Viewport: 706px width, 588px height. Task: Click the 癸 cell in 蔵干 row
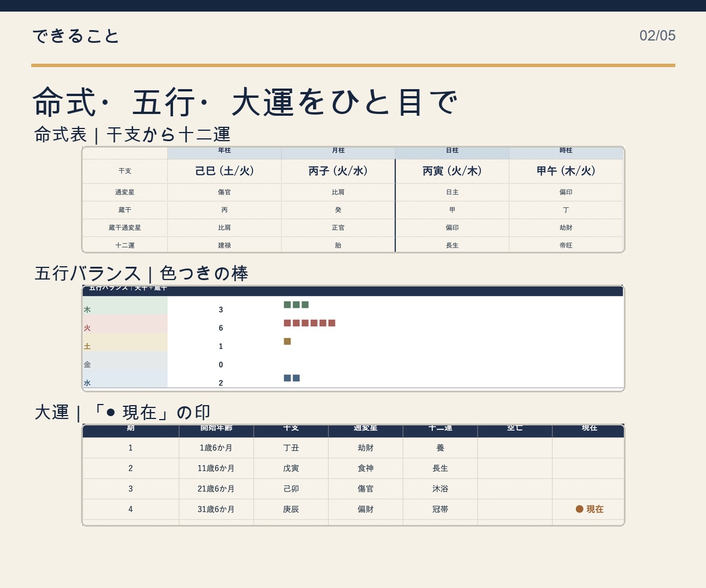coord(339,210)
